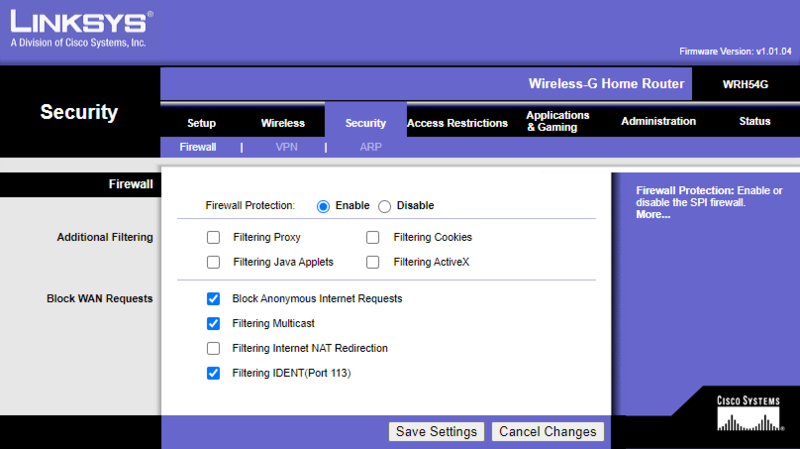
Task: Switch to the Administration tab
Action: 658,121
